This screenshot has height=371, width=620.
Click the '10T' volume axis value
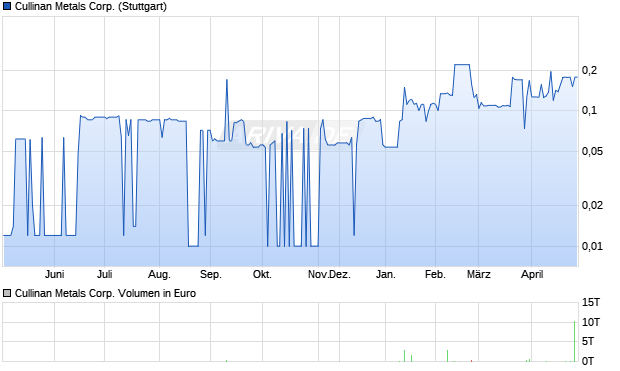coord(591,322)
